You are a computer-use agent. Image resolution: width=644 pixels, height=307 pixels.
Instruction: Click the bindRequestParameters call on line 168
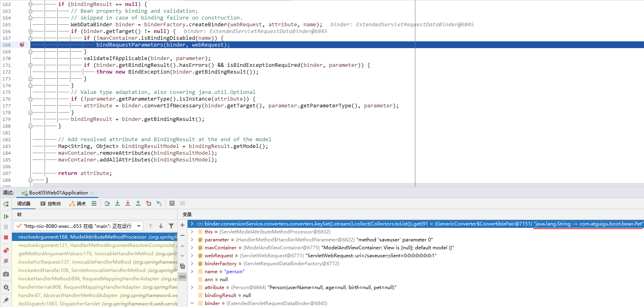point(163,45)
